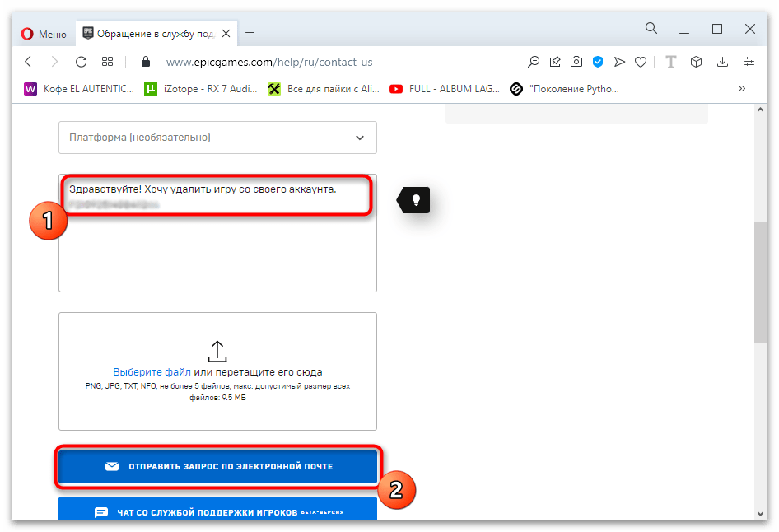
Task: Click the edit snapshot icon in toolbar
Action: (555, 62)
